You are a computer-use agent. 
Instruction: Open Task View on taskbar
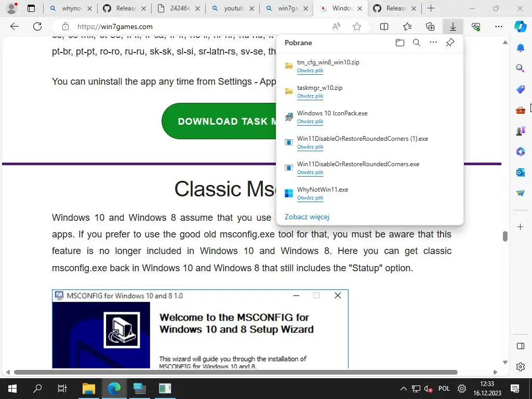coord(62,389)
